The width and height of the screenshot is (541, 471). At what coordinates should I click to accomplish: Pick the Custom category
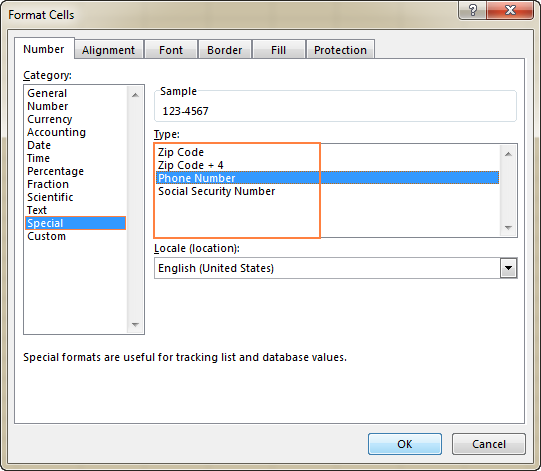pos(47,236)
